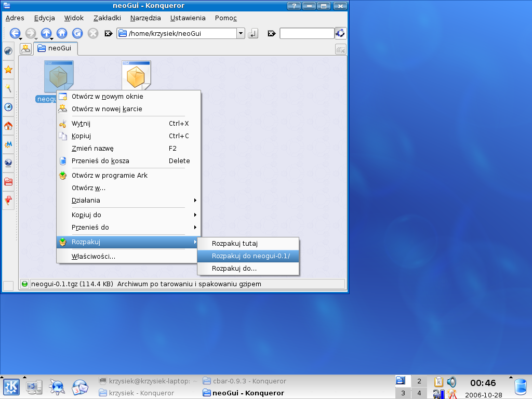Open the address history dropdown arrow
This screenshot has height=399, width=532.
click(x=241, y=33)
